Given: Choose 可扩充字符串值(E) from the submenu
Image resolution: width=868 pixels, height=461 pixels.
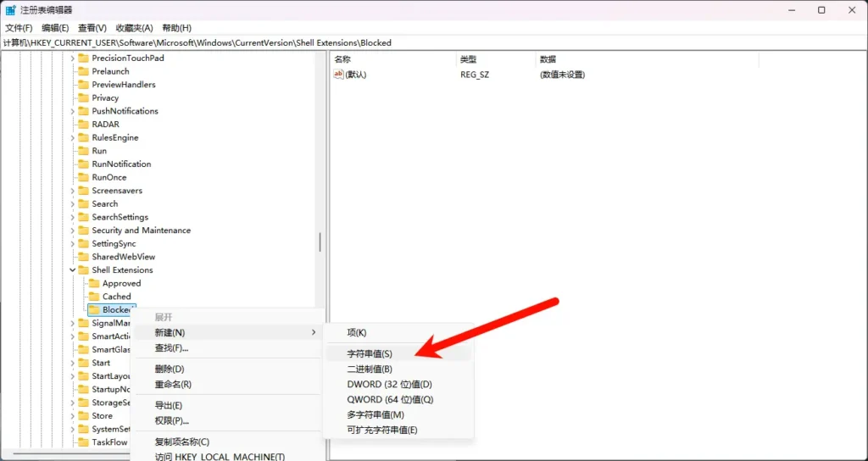Looking at the screenshot, I should 398,430.
